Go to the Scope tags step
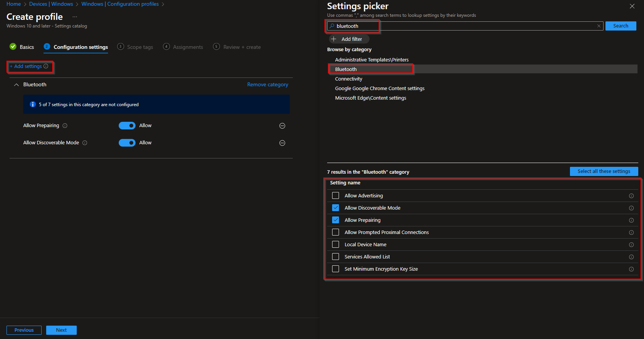The image size is (644, 339). click(135, 47)
